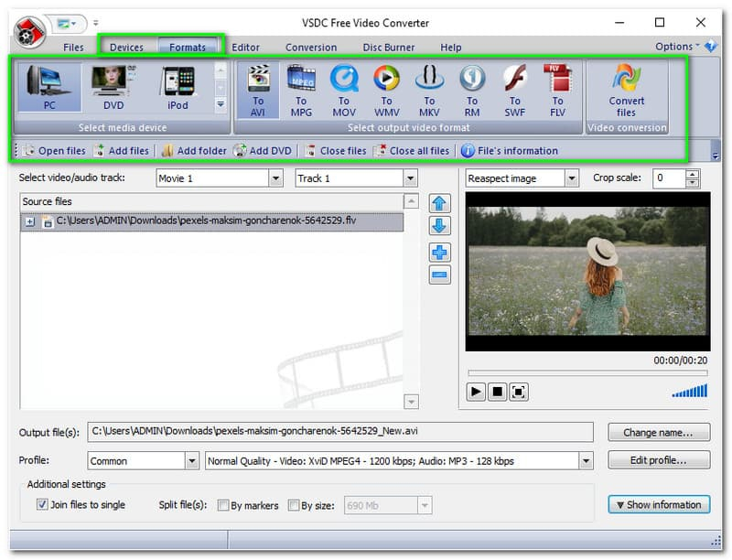Move source file up with blue arrow
Screen dimensions: 732x560
tap(439, 203)
